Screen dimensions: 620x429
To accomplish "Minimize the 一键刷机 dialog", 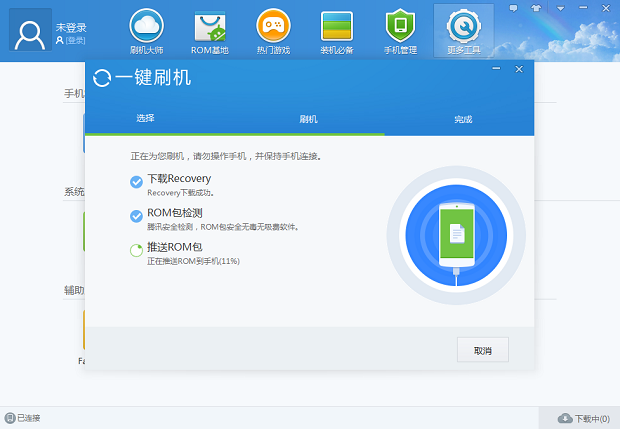I will pos(497,69).
